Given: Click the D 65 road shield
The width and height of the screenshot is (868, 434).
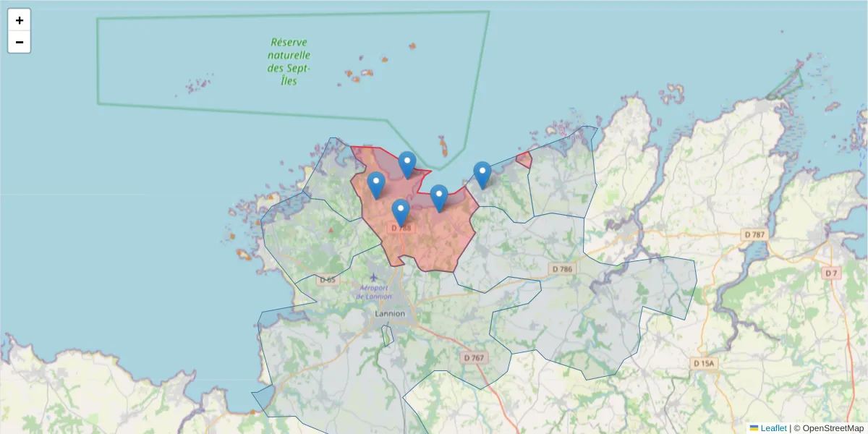Looking at the screenshot, I should click(327, 278).
